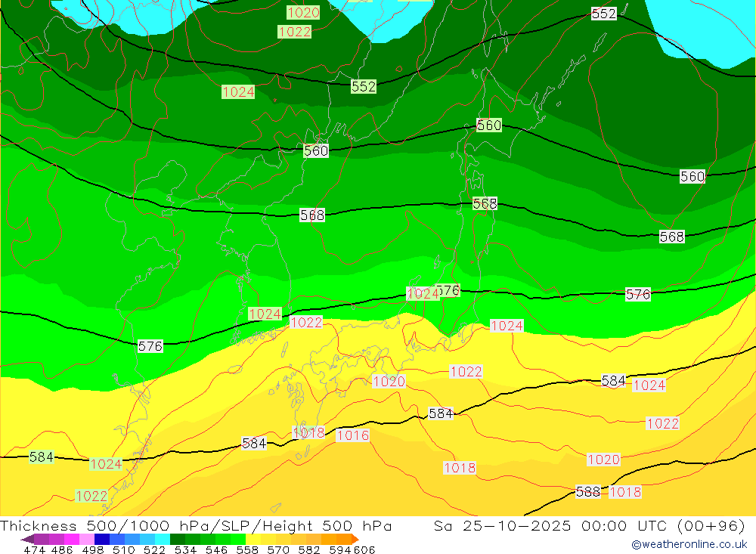The image size is (756, 554).
Task: Click the '522' legend value
Action: click(154, 549)
